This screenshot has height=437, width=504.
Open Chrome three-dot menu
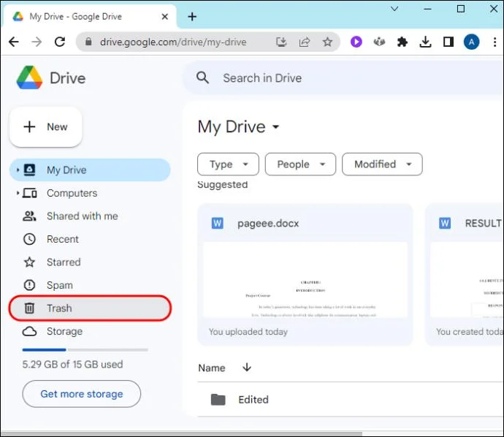click(x=495, y=42)
